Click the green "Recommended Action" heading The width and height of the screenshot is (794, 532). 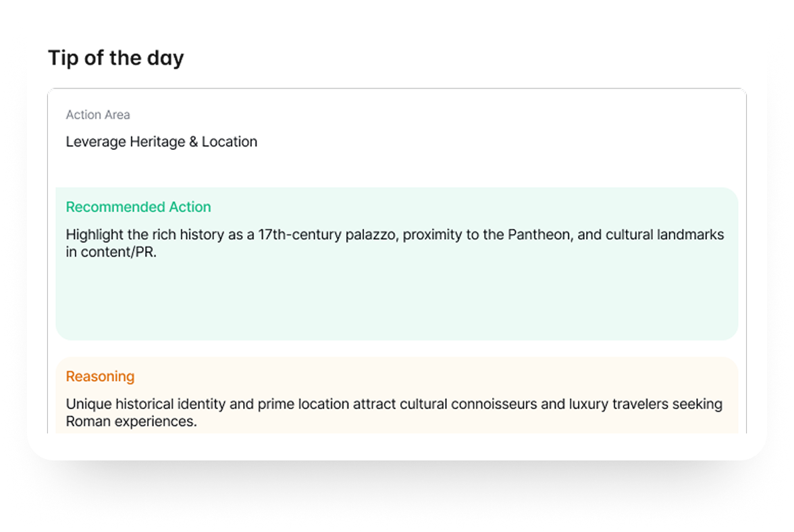click(138, 207)
